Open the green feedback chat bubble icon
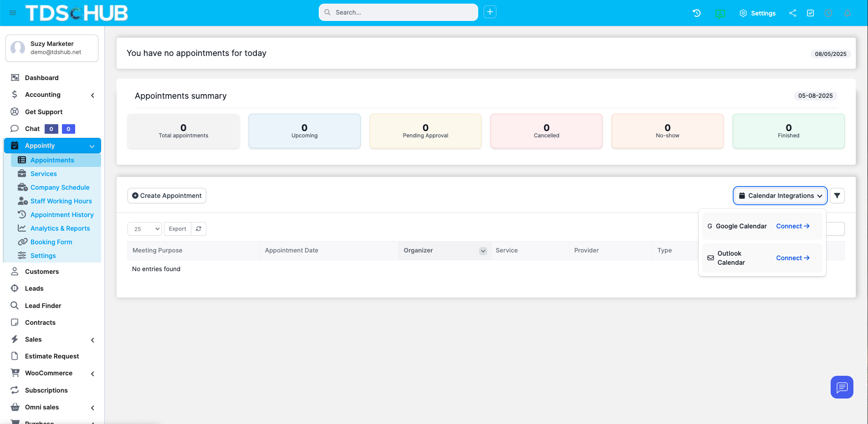The width and height of the screenshot is (868, 424). click(x=720, y=14)
